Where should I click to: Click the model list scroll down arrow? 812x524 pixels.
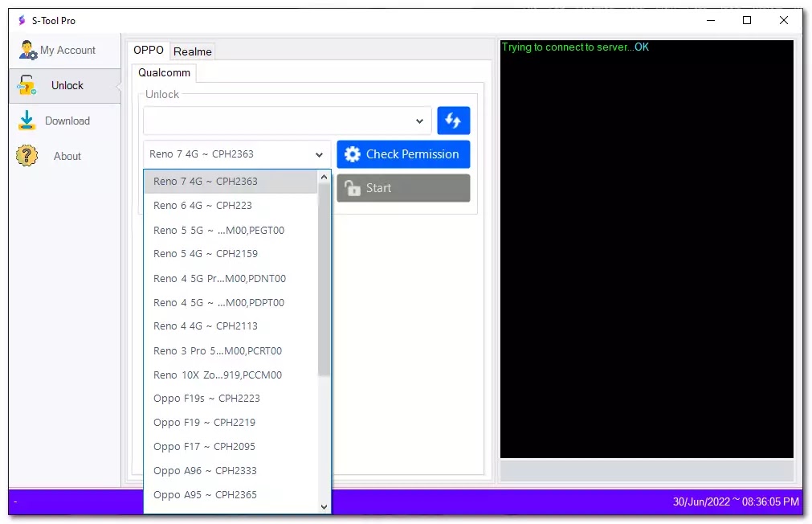coord(324,507)
